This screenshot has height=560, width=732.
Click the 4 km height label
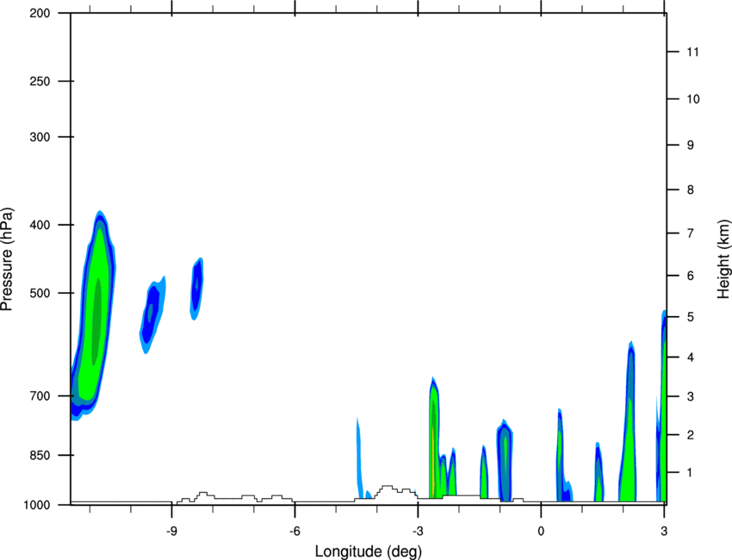click(691, 358)
